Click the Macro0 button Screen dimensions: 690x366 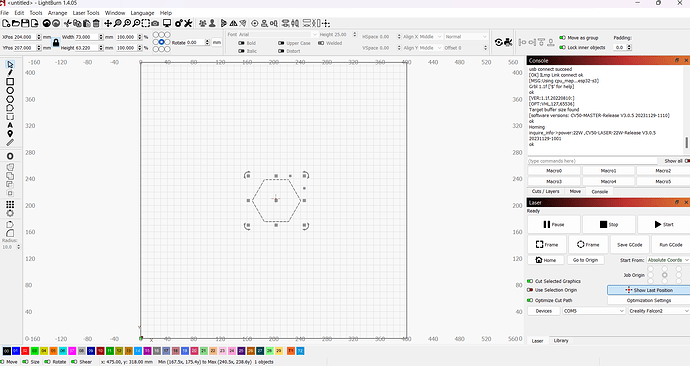(x=554, y=171)
